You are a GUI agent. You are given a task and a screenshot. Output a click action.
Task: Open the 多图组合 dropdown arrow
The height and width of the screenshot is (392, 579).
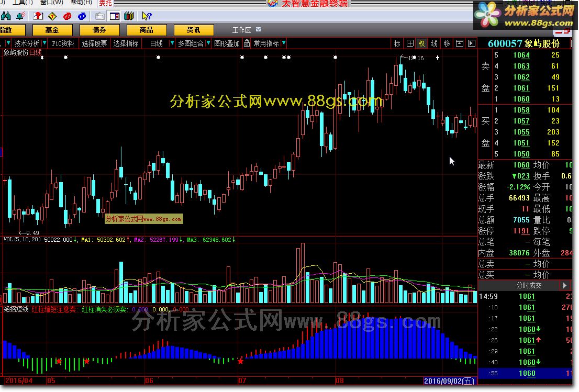click(208, 43)
